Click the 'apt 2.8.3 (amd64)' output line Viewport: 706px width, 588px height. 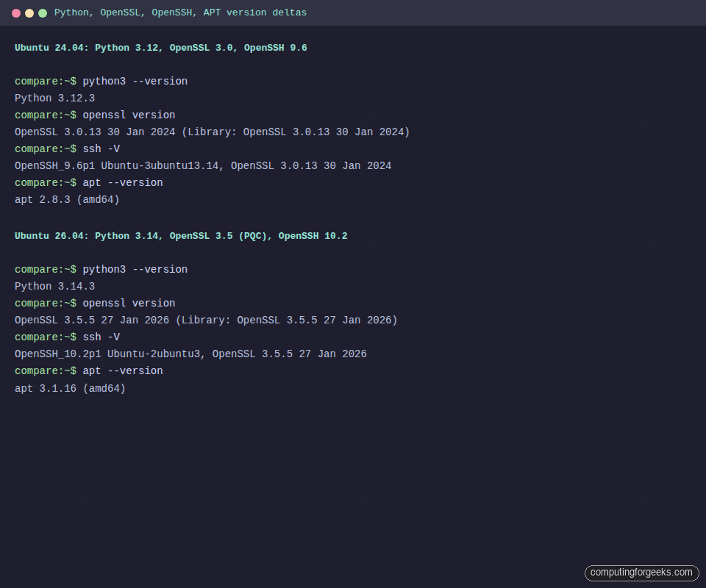point(66,199)
